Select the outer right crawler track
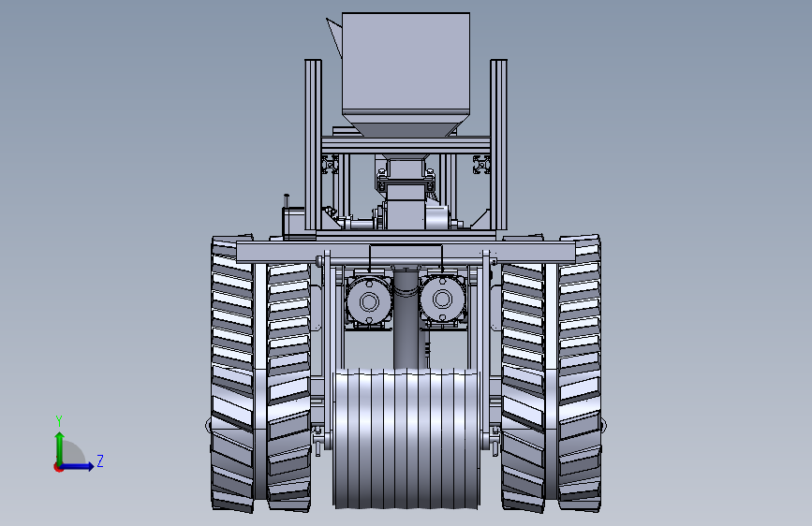This screenshot has height=526, width=812. click(580, 373)
